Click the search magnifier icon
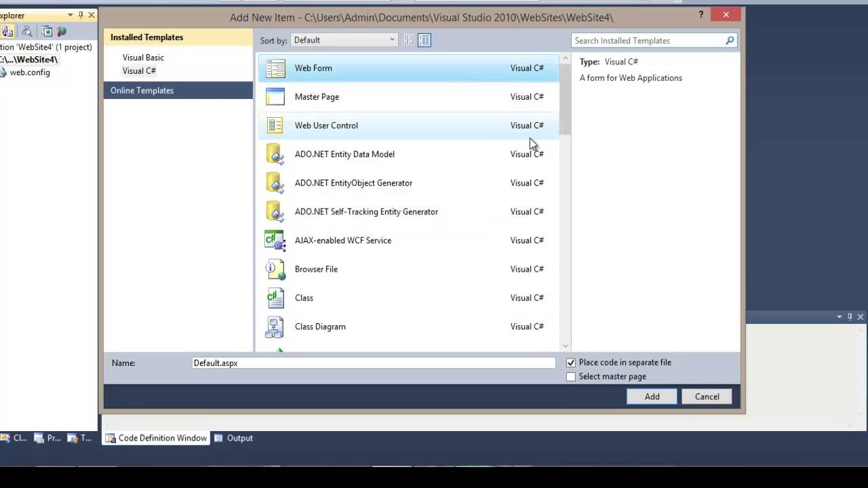Image resolution: width=868 pixels, height=488 pixels. click(730, 41)
